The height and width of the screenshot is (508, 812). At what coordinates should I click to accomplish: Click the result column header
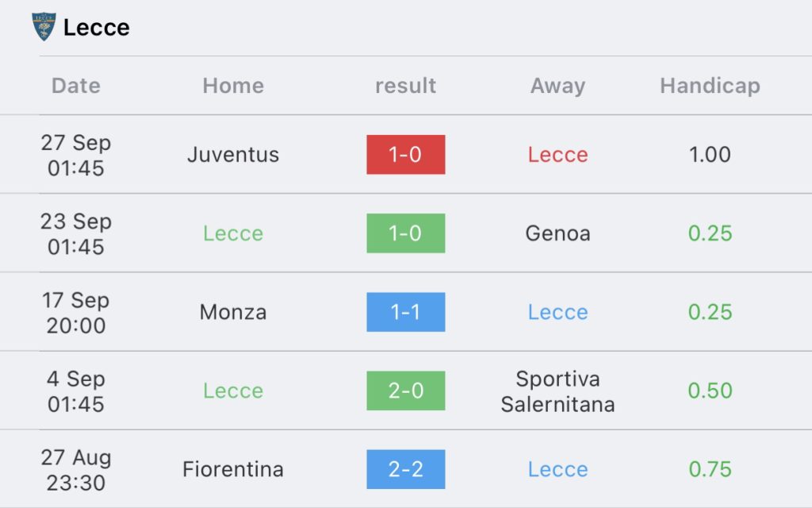(405, 86)
